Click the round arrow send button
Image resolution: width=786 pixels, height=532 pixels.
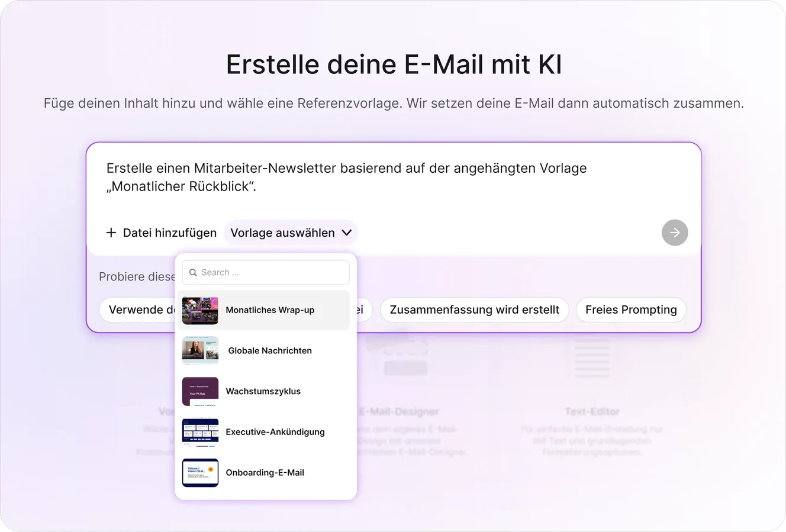675,233
